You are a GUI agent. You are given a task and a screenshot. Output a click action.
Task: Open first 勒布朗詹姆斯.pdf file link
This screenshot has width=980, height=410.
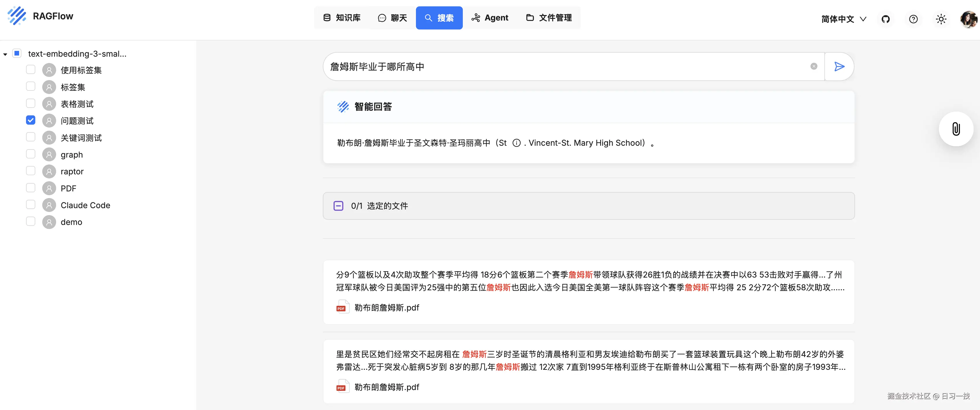click(386, 307)
